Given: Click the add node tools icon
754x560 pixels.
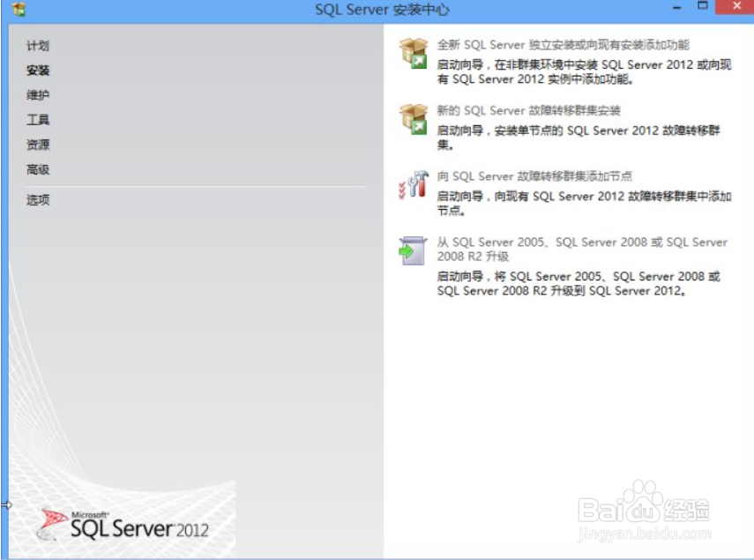Looking at the screenshot, I should point(414,184).
